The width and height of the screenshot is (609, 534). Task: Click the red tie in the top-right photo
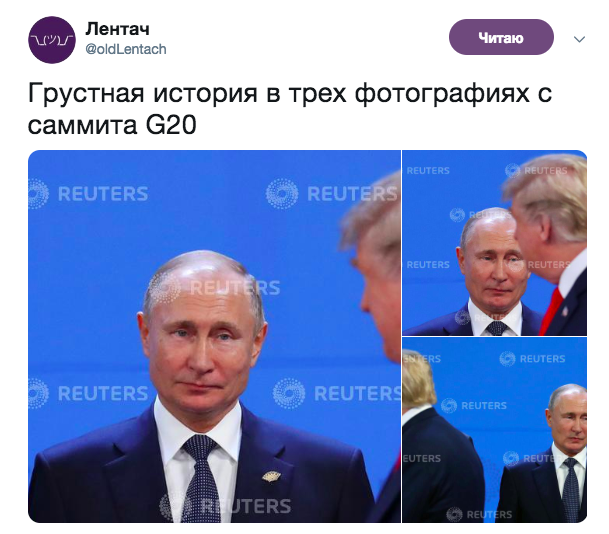(x=551, y=312)
